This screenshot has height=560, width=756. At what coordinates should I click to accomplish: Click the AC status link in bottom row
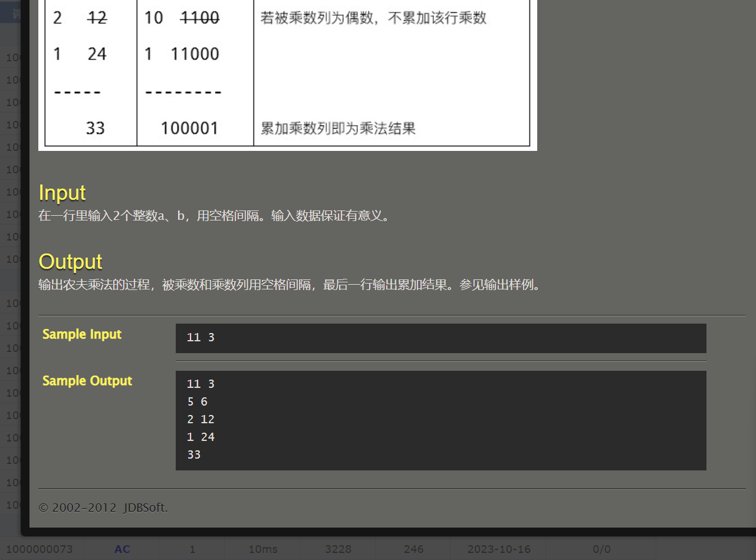pos(122,549)
